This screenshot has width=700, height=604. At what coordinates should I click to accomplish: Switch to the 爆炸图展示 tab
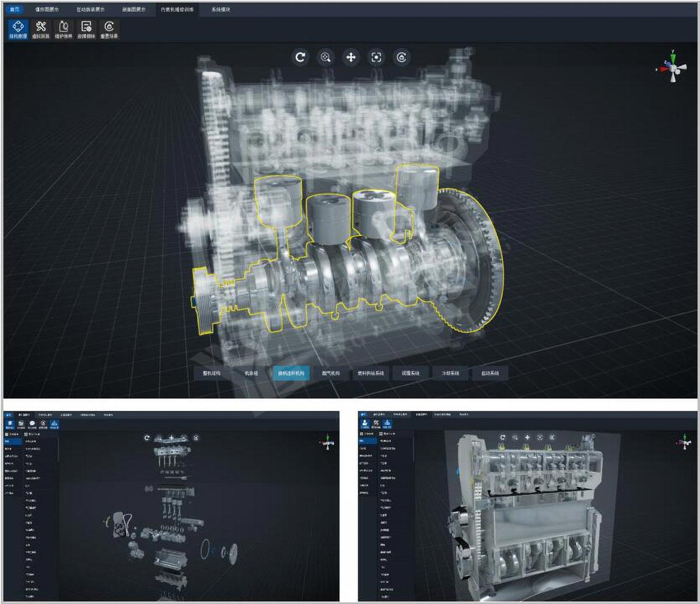coord(47,10)
